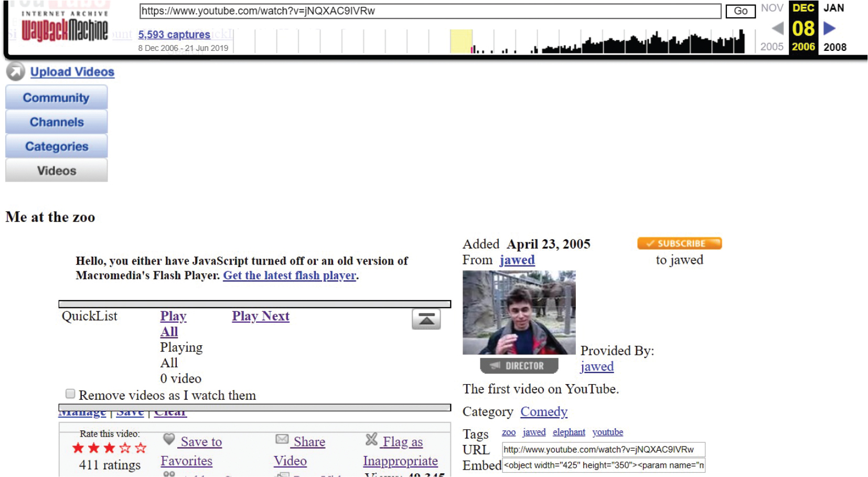Go to previous capture arrow
Screen dimensions: 868x477
(x=777, y=28)
